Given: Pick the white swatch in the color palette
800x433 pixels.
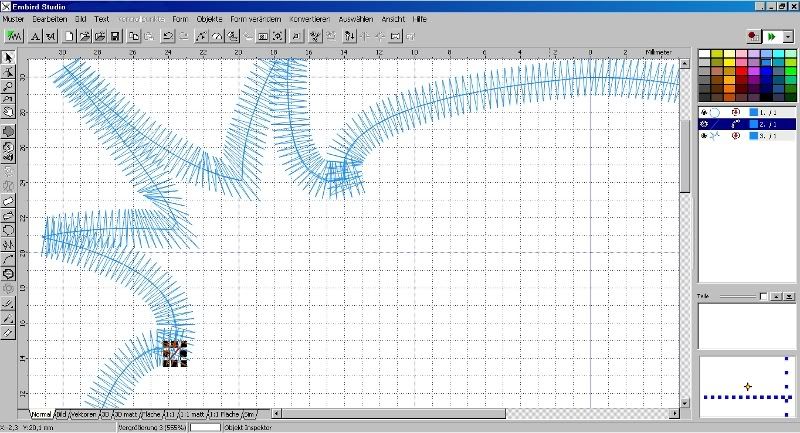Looking at the screenshot, I should [704, 54].
